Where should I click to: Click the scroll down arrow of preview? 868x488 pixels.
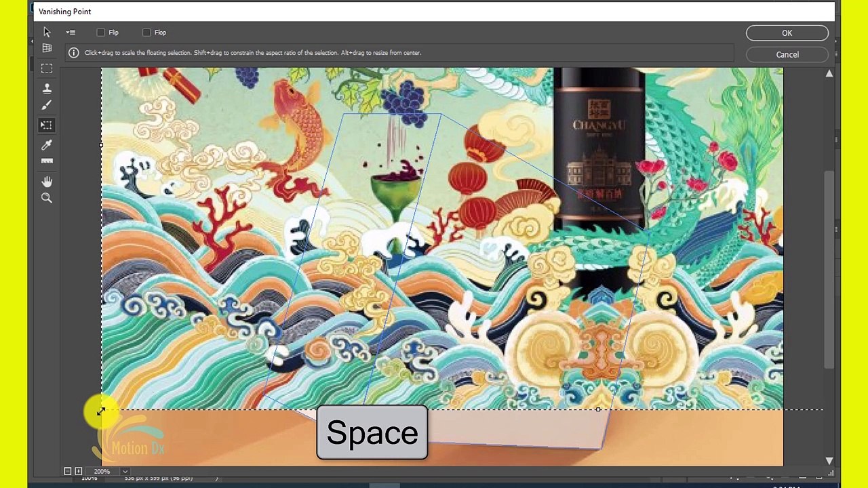tap(829, 461)
